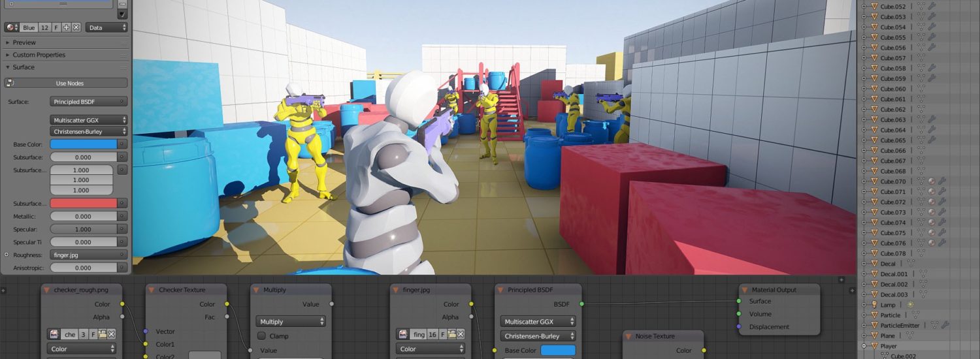The image size is (980, 359).
Task: Unlink image X in checker_rough.png node
Action: tap(112, 334)
